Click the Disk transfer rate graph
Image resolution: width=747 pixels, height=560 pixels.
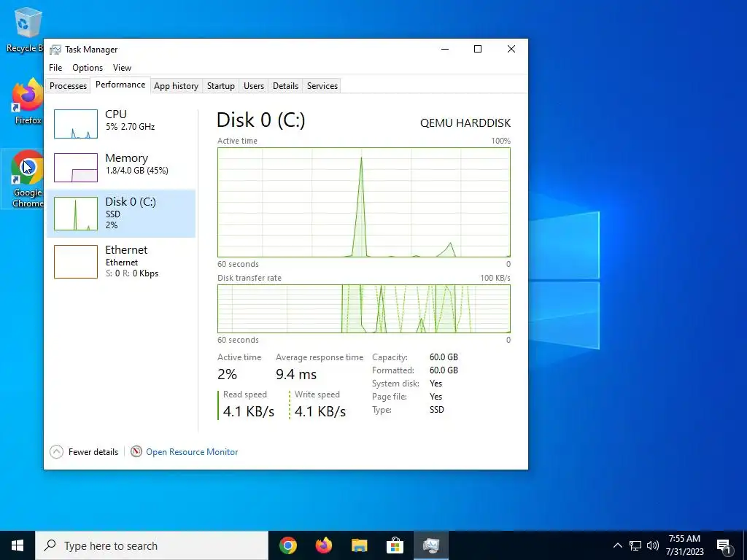pyautogui.click(x=363, y=308)
